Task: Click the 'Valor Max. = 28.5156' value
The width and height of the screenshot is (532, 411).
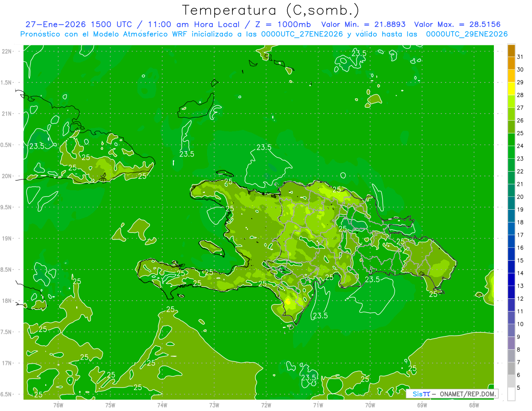Action: point(457,24)
